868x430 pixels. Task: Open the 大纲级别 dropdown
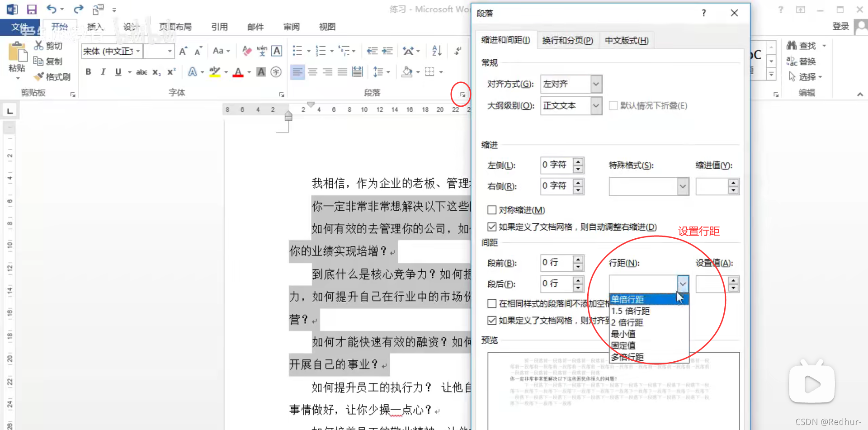[x=595, y=105]
